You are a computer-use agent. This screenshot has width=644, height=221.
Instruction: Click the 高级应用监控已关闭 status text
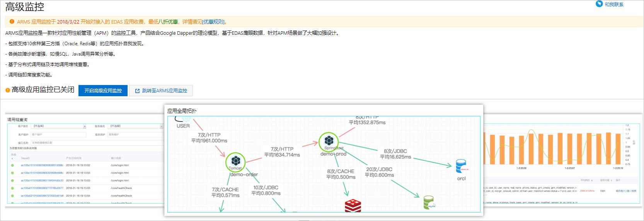[x=43, y=90]
